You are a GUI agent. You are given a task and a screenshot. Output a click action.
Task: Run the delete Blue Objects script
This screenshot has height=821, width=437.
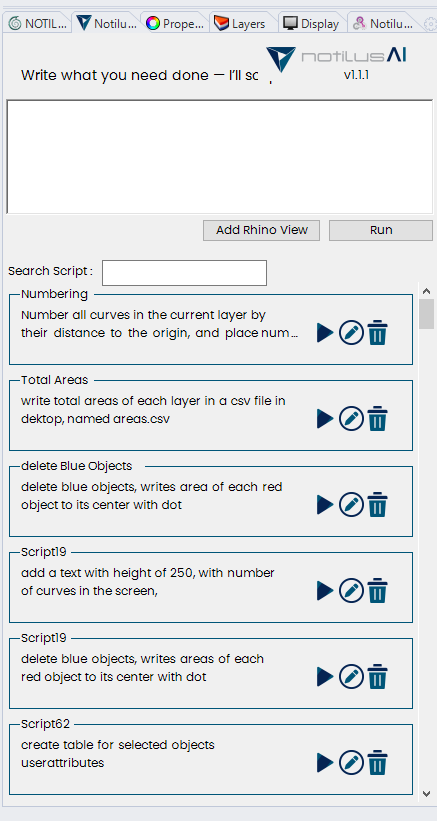[x=325, y=505]
